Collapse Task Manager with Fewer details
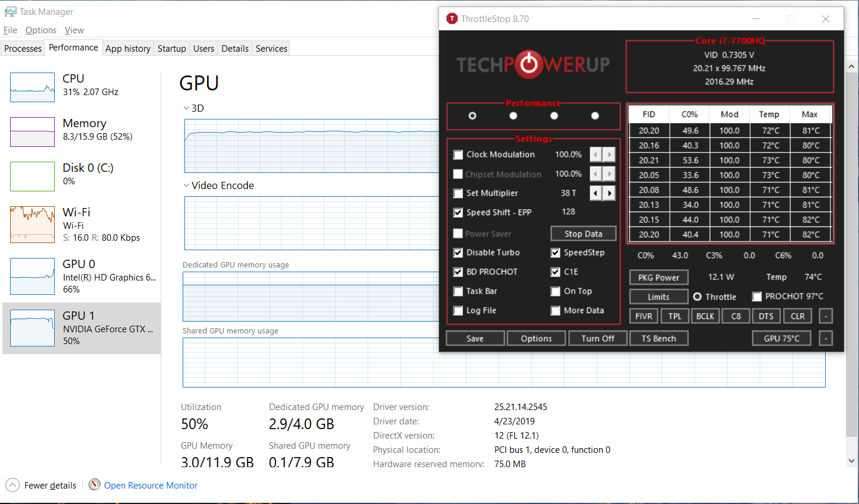The height and width of the screenshot is (504, 859). (41, 486)
